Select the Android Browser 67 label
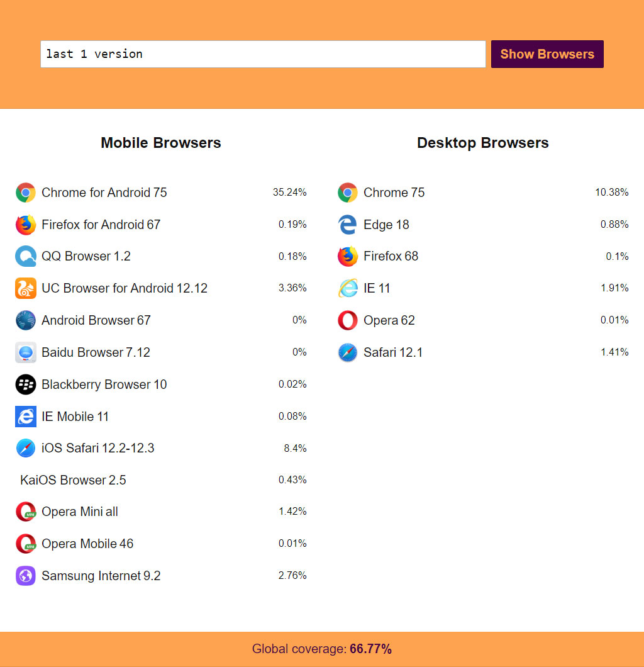 pyautogui.click(x=96, y=320)
